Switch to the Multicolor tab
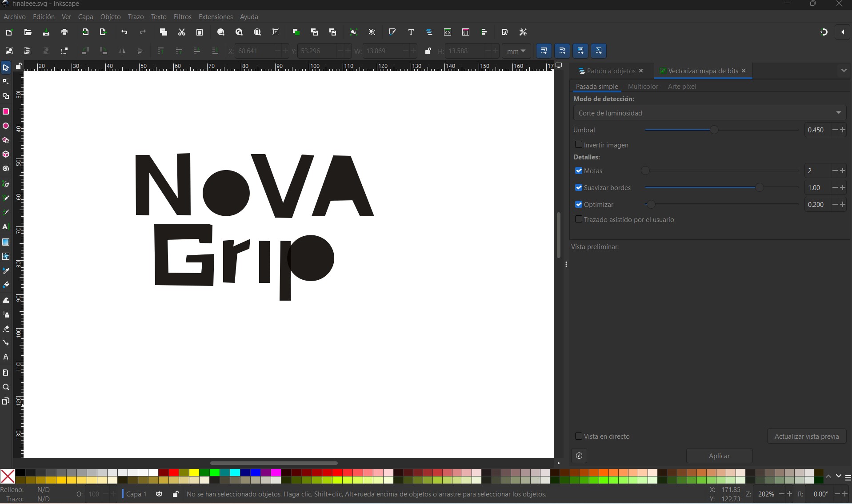 click(x=643, y=86)
